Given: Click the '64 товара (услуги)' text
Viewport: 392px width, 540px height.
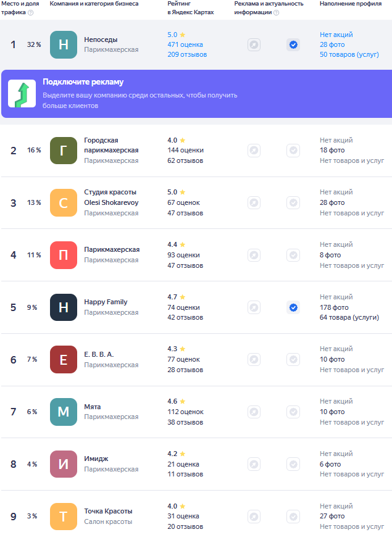Looking at the screenshot, I should coord(349,318).
